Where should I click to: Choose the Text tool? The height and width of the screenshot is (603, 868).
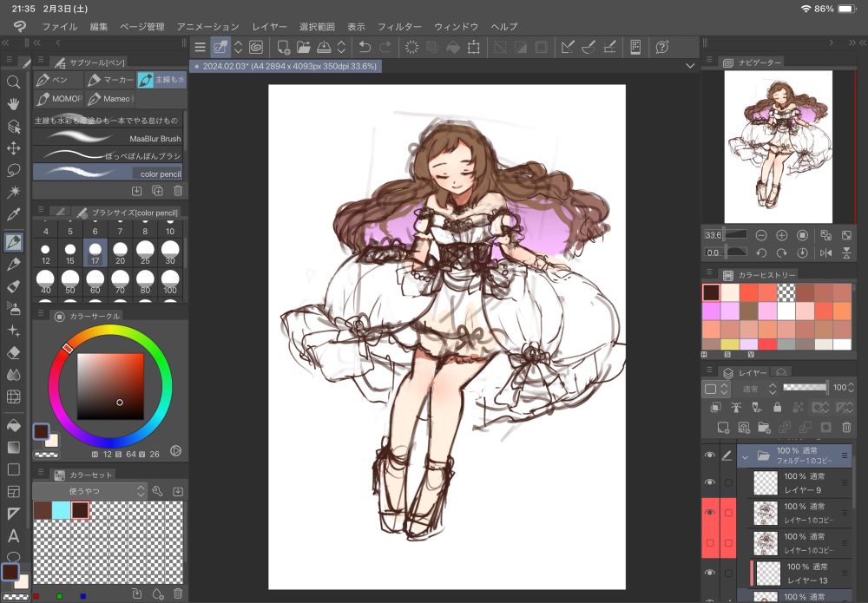click(13, 536)
